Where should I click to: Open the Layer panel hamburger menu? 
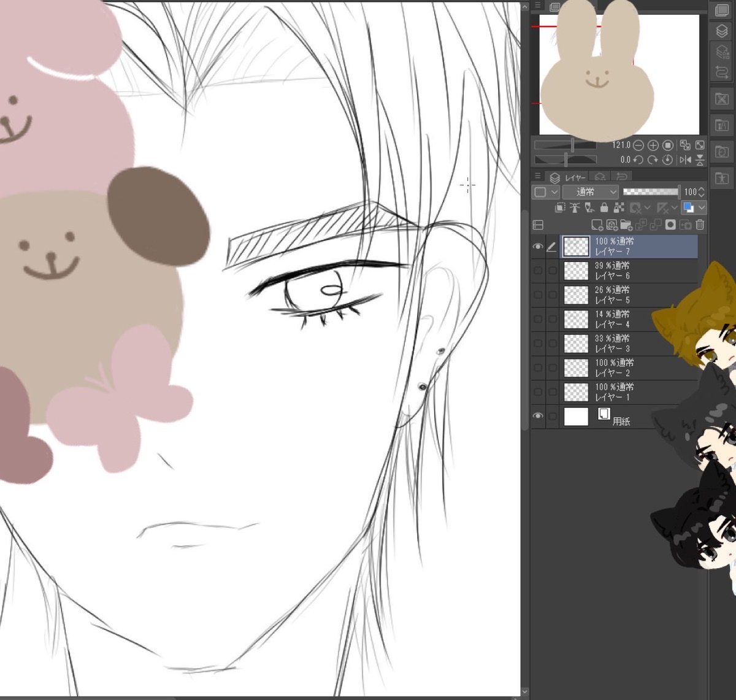537,177
